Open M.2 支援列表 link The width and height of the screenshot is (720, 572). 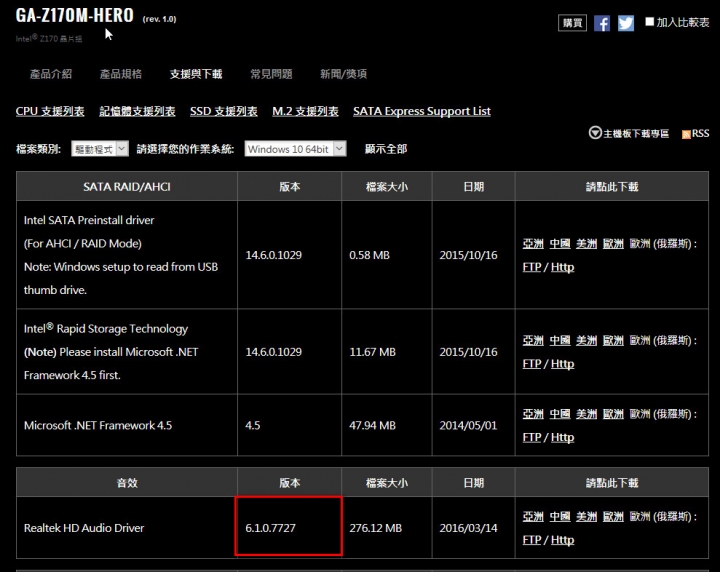305,112
